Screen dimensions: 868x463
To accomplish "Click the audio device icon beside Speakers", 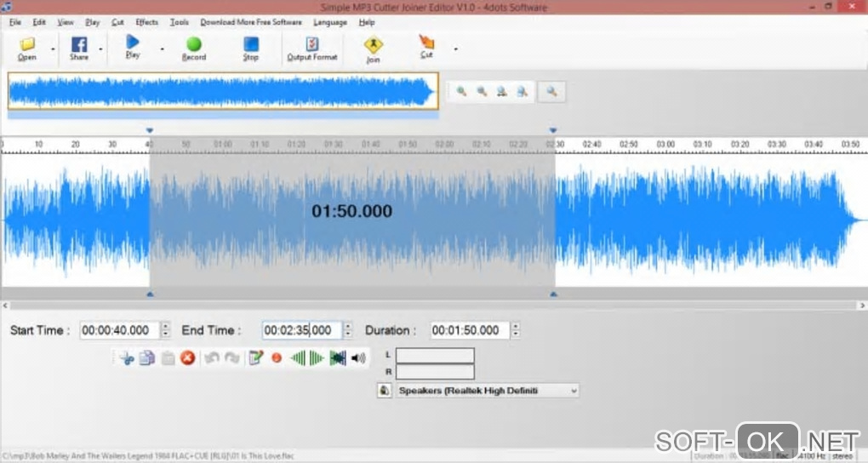I will (384, 391).
